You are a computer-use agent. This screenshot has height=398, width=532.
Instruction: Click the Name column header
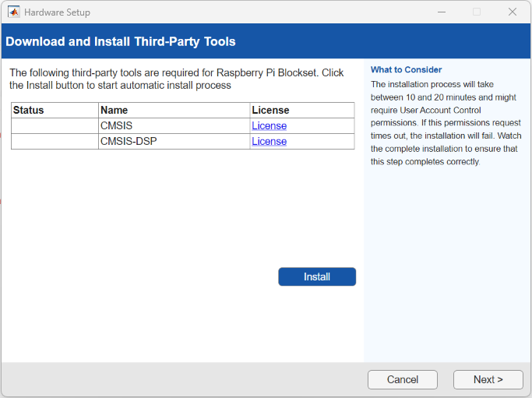point(114,111)
